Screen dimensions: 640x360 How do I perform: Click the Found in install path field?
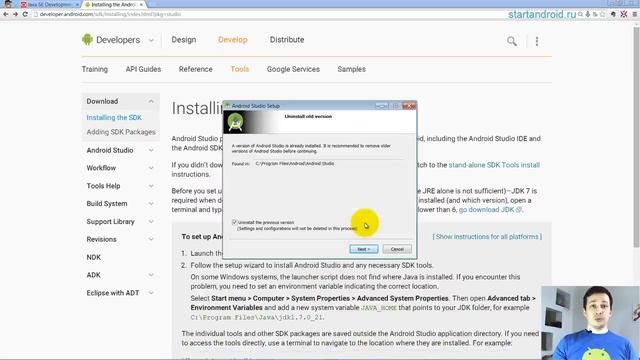329,163
